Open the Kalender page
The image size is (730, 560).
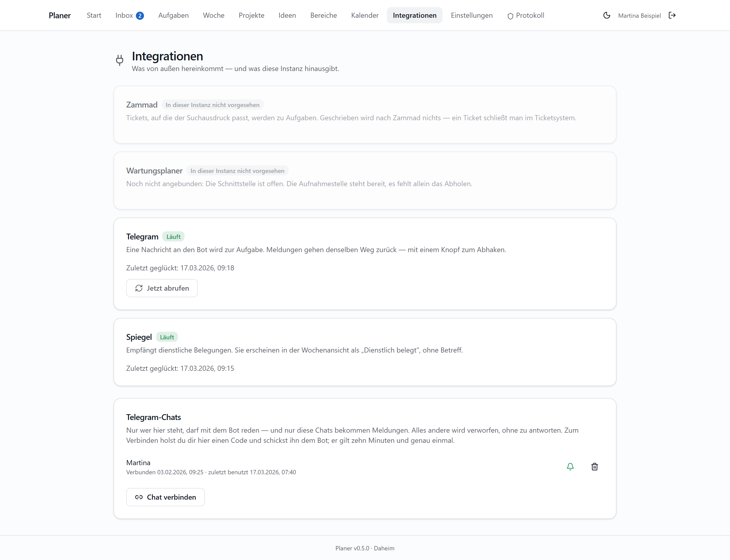click(x=364, y=15)
